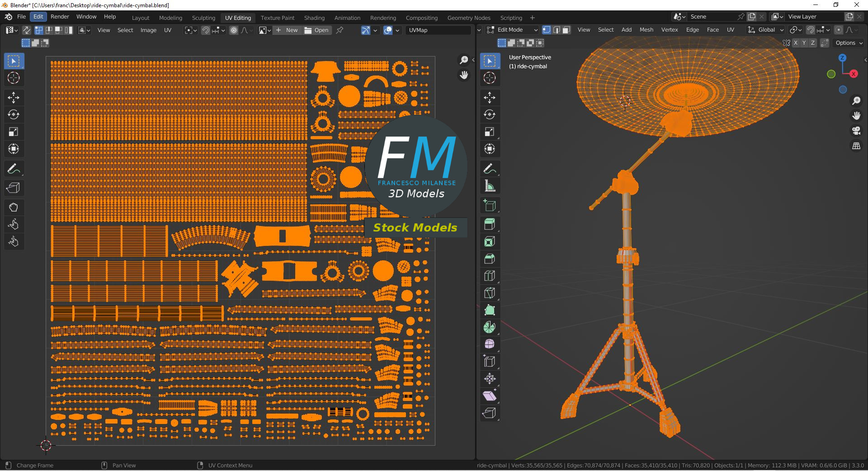Click the red X axis on navigation gizmo
Viewport: 868px width, 471px height.
(854, 74)
